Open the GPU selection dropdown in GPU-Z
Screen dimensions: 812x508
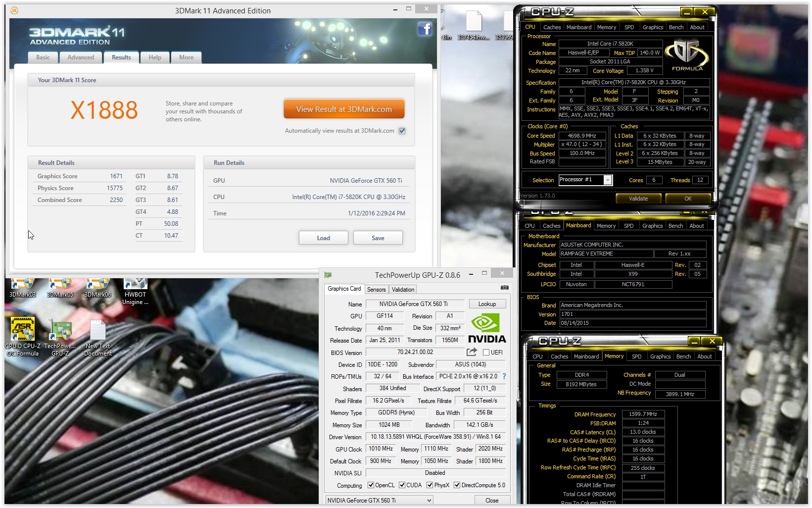tap(379, 501)
